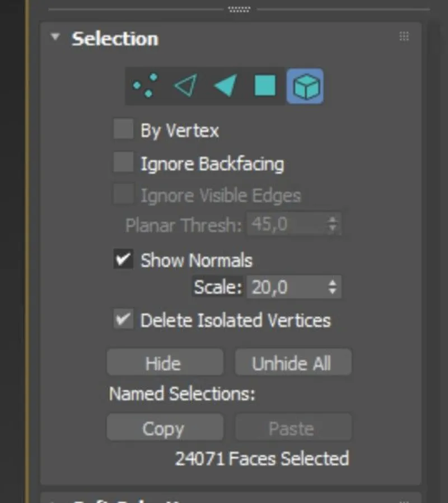Viewport: 448px width, 503px height.
Task: Select the highlighted Element sub-object icon
Action: [x=305, y=85]
